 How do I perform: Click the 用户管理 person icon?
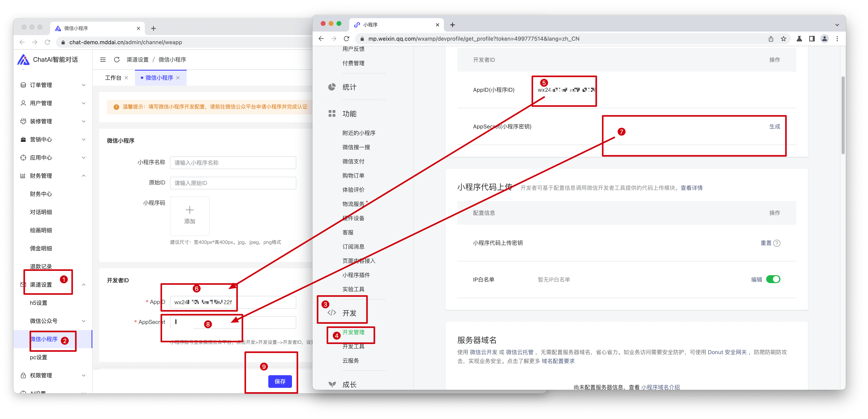coord(23,103)
